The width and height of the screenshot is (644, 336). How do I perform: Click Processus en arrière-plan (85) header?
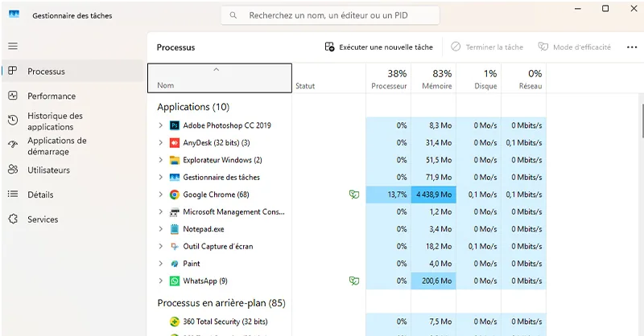tap(221, 303)
